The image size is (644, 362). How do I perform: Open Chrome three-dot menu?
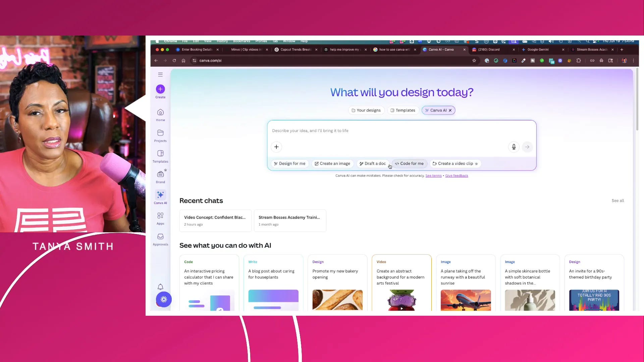[633, 61]
